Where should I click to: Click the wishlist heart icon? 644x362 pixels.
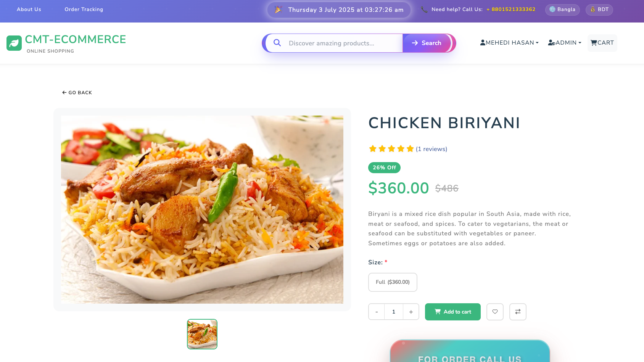pos(495,312)
